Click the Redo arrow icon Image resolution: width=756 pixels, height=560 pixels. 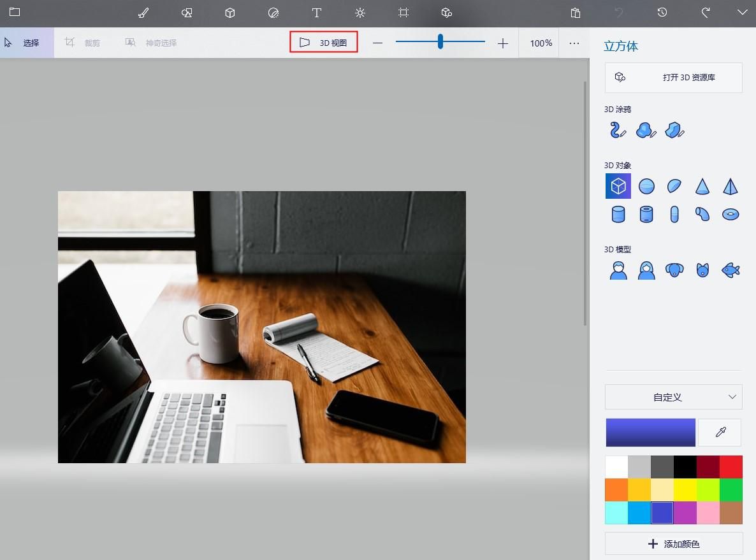coord(706,12)
